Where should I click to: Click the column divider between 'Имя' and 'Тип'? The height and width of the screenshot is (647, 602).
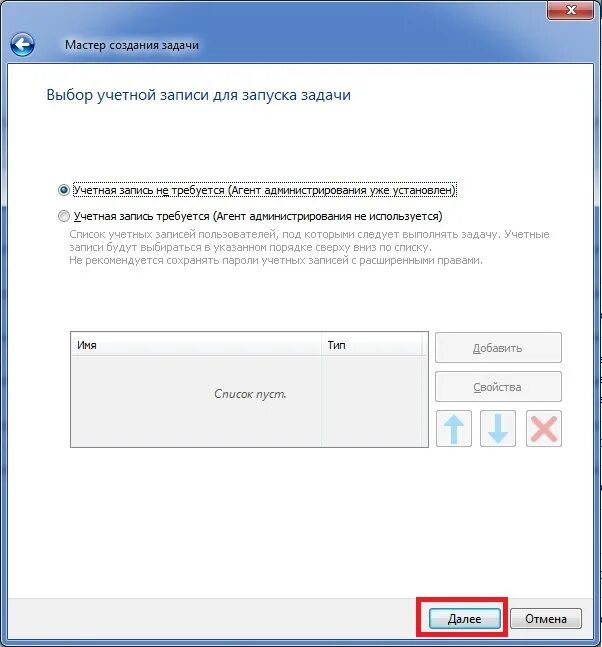[322, 345]
